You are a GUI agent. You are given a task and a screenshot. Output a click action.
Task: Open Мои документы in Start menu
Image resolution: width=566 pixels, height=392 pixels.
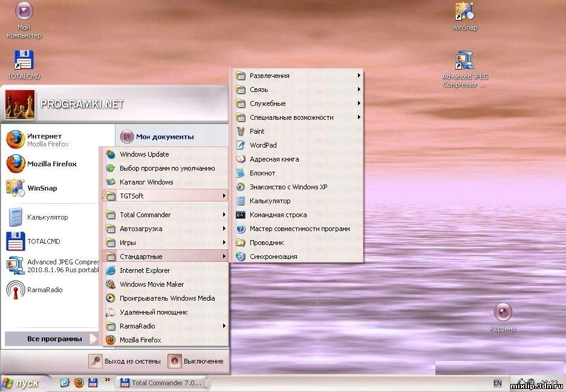click(x=172, y=137)
